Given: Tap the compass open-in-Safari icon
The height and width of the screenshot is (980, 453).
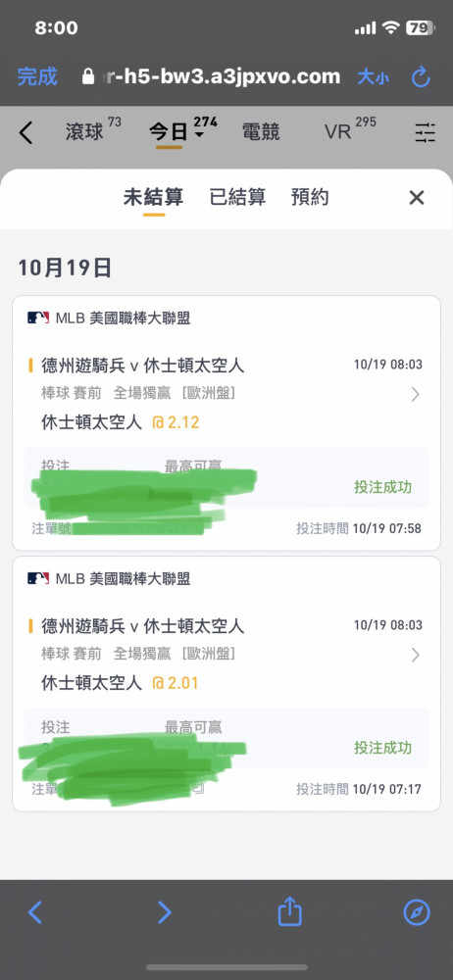Looking at the screenshot, I should pos(417,912).
